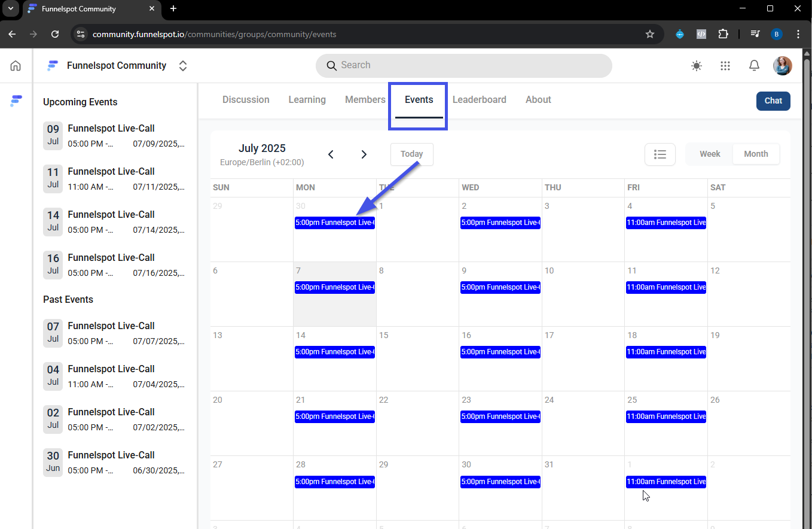
Task: Close the Funnelspot Community browser tab
Action: (x=152, y=9)
